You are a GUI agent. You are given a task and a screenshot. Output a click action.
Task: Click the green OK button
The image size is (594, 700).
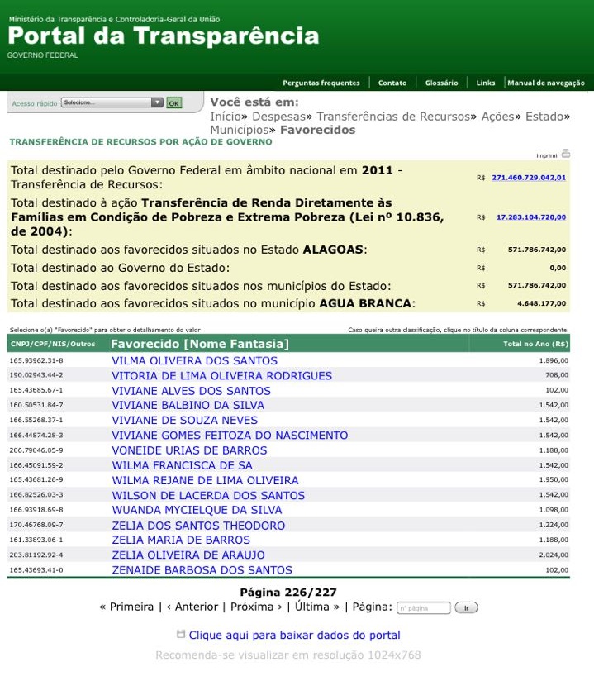(174, 103)
